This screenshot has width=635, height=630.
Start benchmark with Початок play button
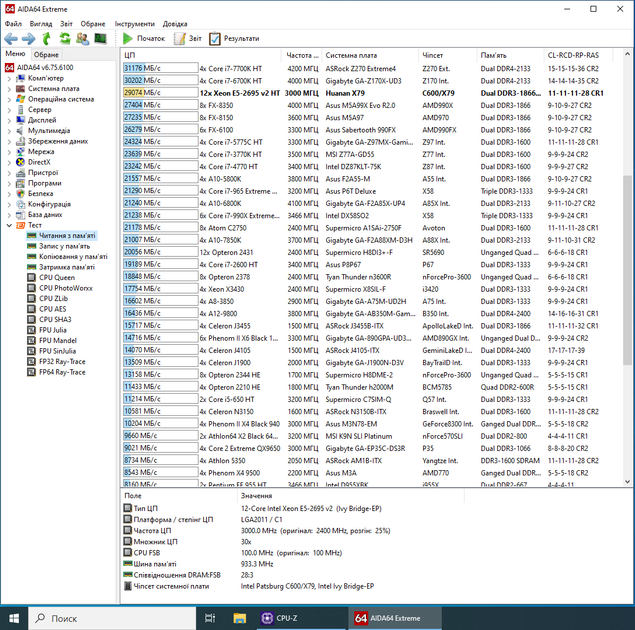[144, 38]
